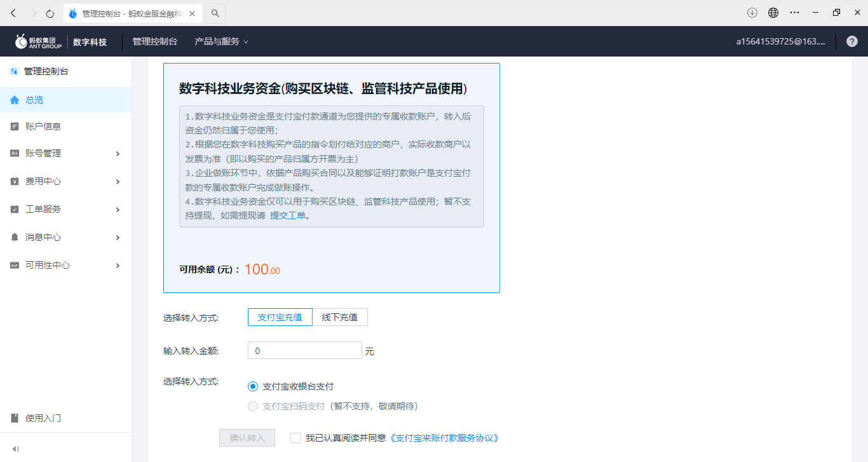Click the 数字科技业务资金 card heading
Viewport: 868px width, 462px height.
coord(323,89)
